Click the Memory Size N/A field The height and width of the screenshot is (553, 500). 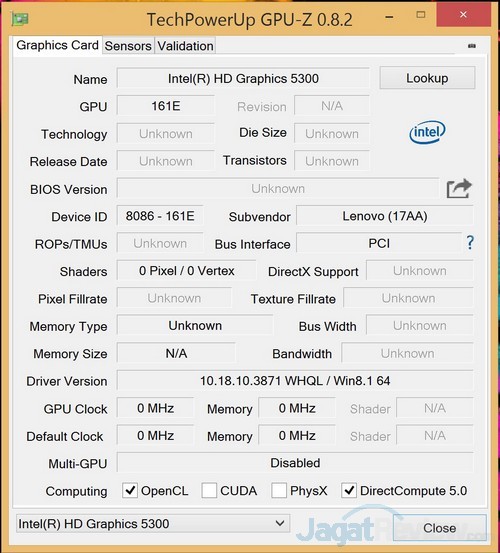[x=176, y=353]
